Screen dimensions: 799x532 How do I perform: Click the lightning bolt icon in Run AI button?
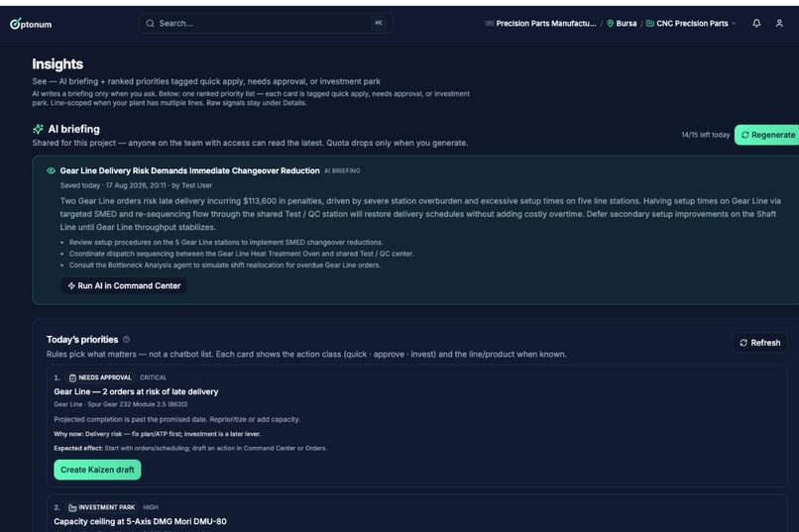coord(71,286)
